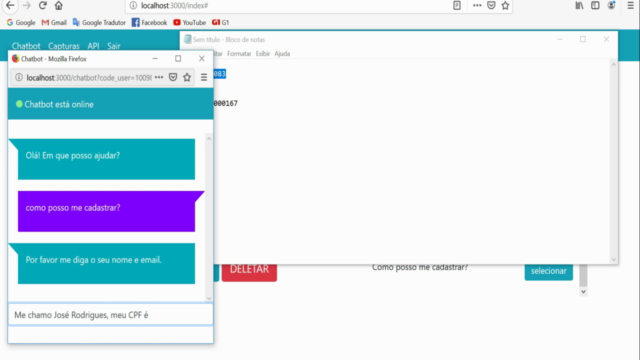Close the Bloco de notas window

coord(606,39)
